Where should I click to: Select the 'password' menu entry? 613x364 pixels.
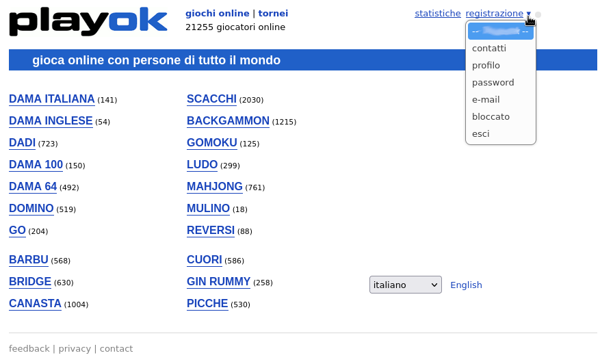click(x=493, y=83)
